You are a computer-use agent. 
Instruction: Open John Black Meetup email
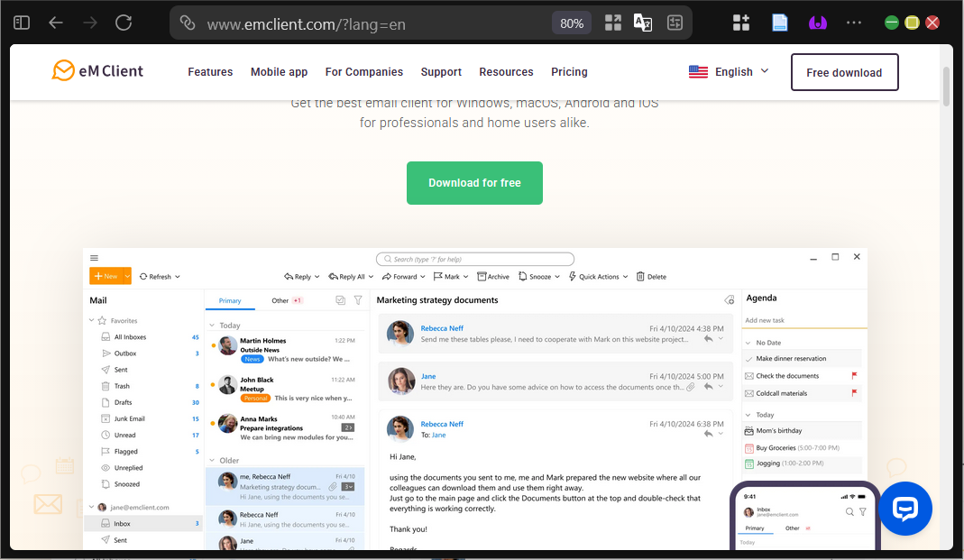coord(285,389)
